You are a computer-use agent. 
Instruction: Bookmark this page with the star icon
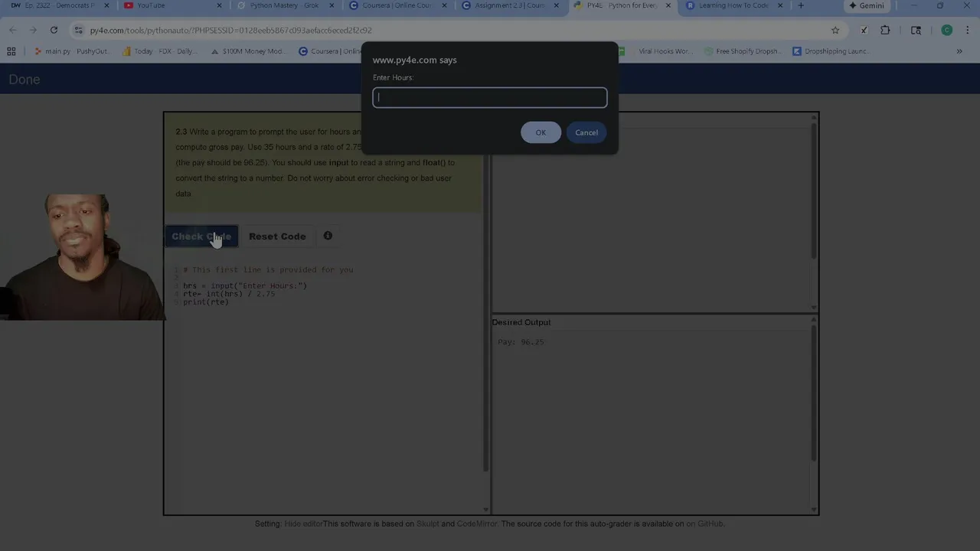(x=835, y=30)
